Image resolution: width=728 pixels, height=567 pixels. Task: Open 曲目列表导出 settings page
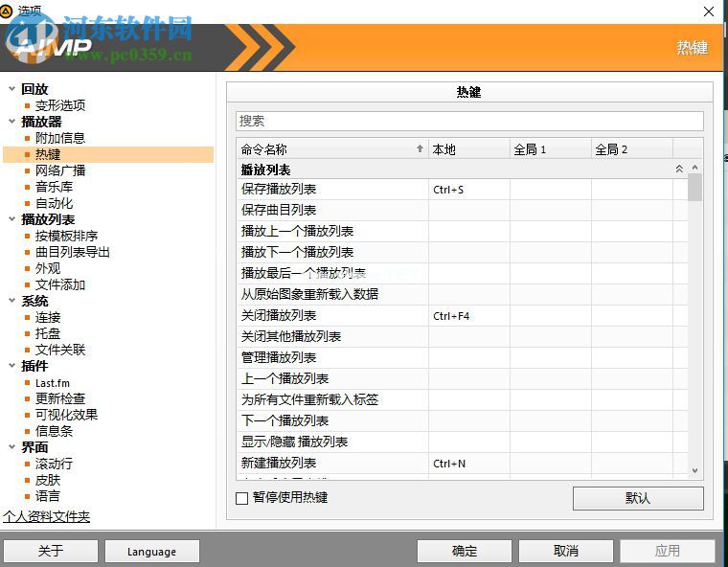point(73,252)
